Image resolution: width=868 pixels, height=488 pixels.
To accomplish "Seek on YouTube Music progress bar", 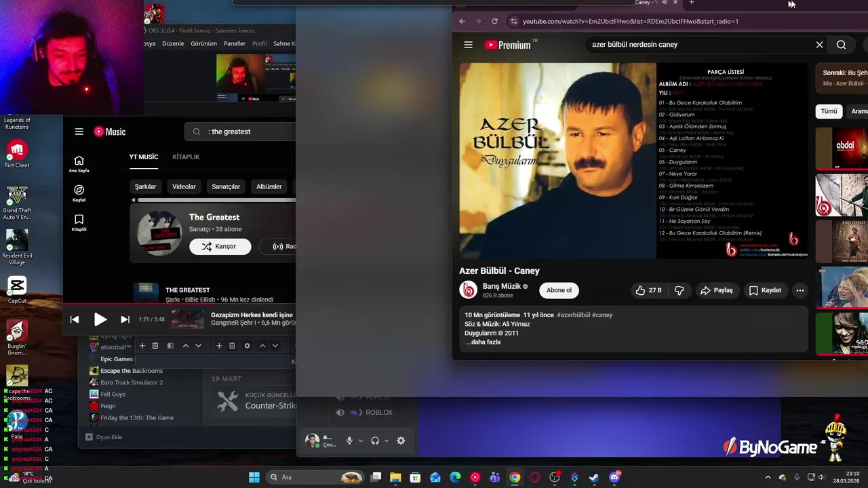I will [x=180, y=304].
